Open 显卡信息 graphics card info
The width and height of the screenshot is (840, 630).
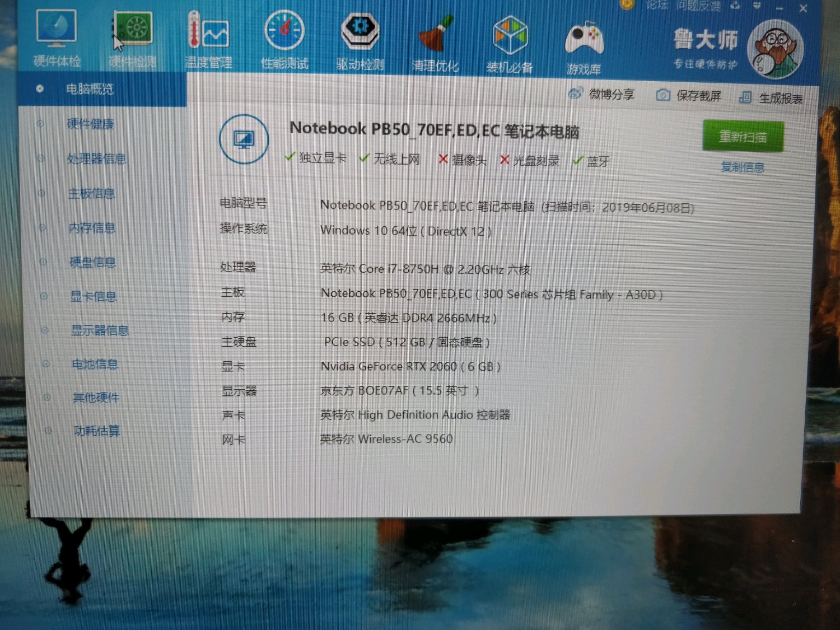point(94,296)
